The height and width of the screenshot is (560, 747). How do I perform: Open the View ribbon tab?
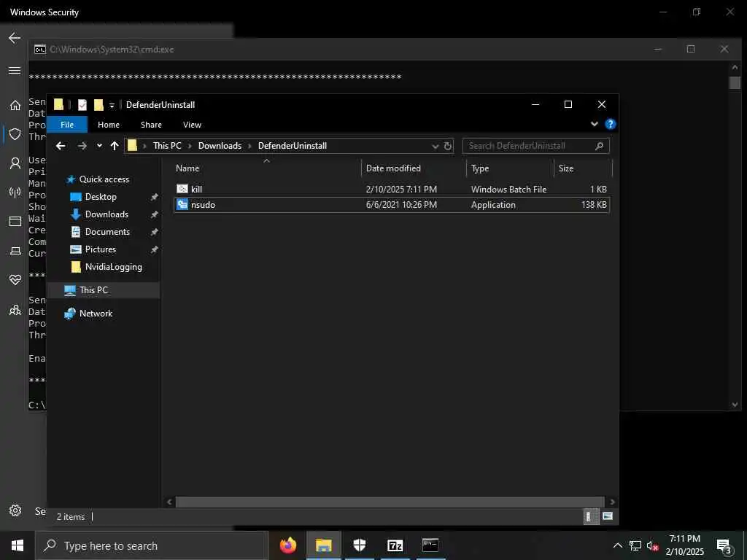pos(192,125)
